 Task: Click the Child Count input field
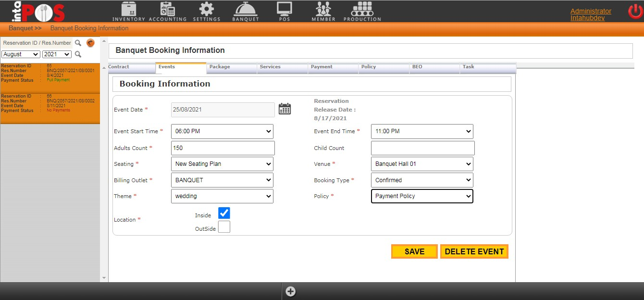tap(422, 148)
